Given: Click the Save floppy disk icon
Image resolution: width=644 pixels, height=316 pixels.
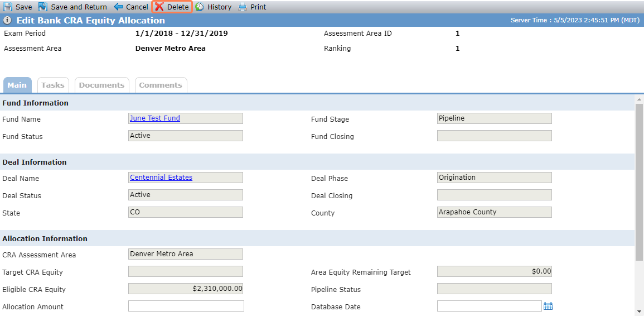Looking at the screenshot, I should tap(8, 7).
